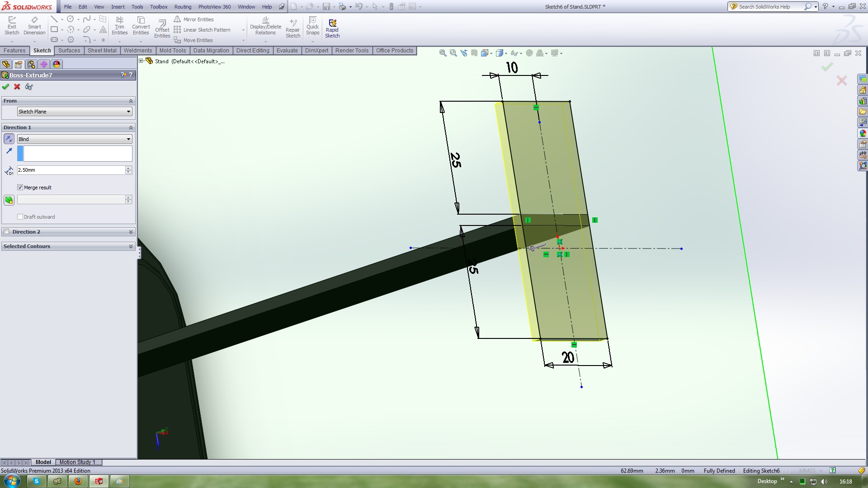Click Zoom to Area view icon
Viewport: 868px width, 488px height.
453,53
